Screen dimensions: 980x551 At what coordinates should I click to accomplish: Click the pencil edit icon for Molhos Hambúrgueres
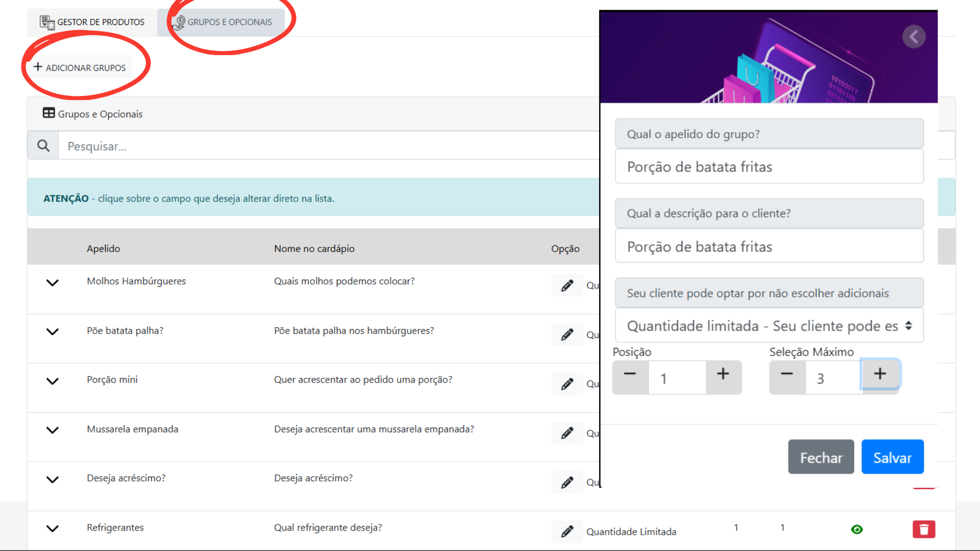[567, 286]
